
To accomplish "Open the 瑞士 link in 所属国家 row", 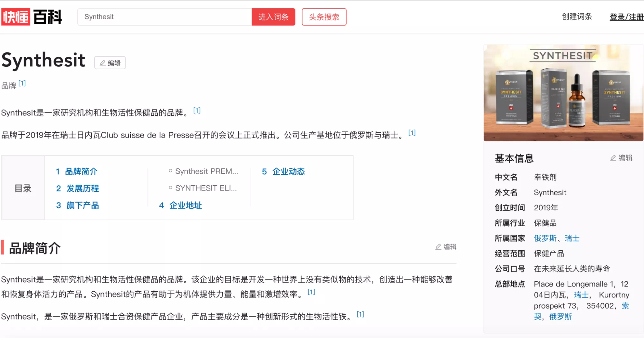I will [x=572, y=238].
